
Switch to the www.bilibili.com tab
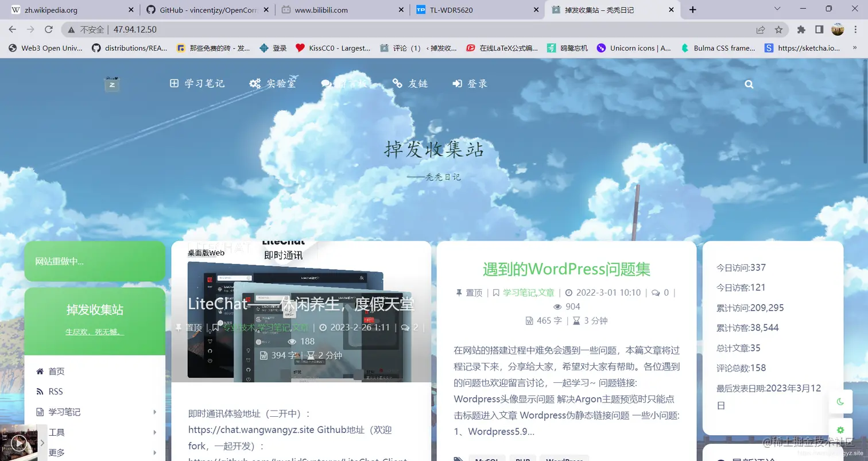click(x=342, y=10)
